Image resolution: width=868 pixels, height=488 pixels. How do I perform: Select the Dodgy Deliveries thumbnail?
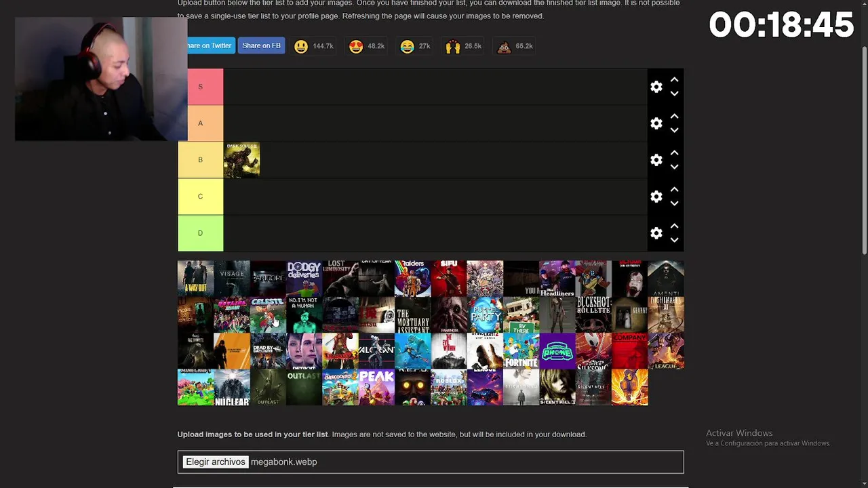[304, 279]
